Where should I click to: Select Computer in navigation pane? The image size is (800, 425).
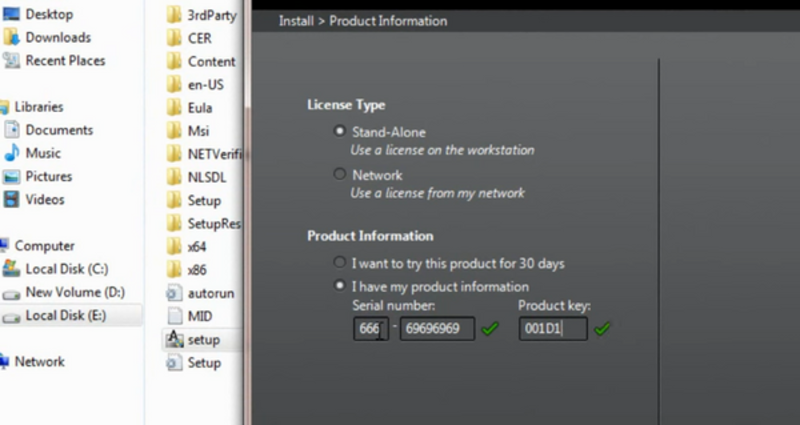(44, 245)
